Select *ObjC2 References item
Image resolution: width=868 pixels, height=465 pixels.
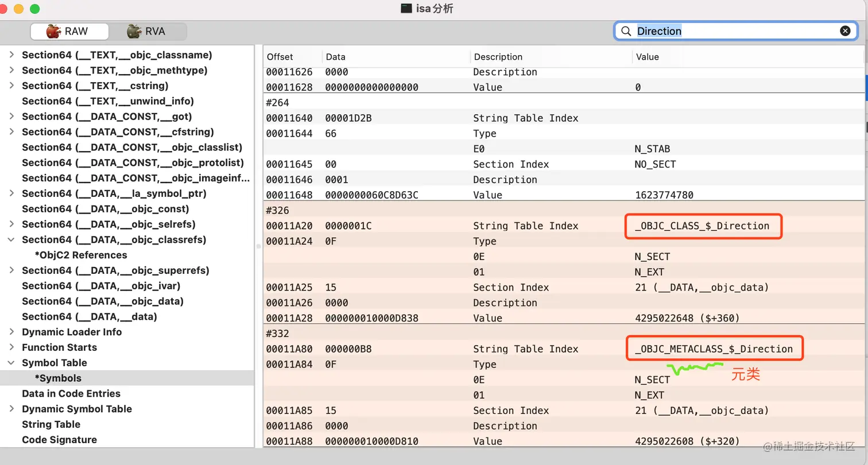[81, 255]
